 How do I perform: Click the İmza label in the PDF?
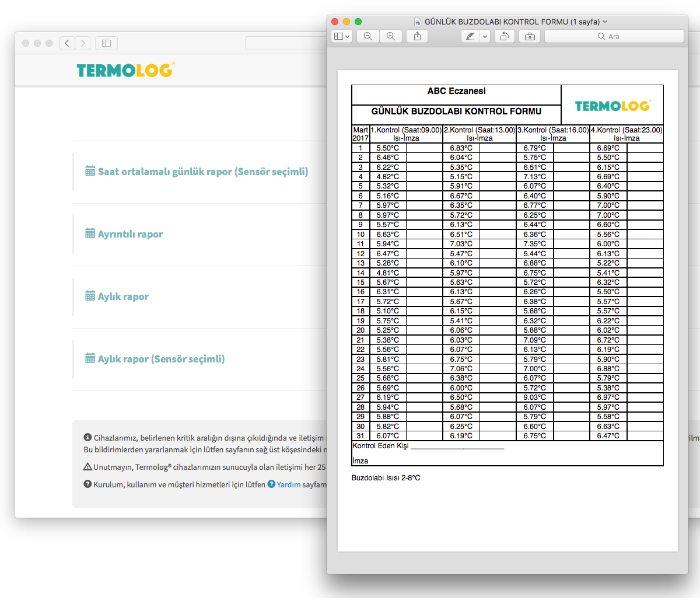pyautogui.click(x=360, y=461)
